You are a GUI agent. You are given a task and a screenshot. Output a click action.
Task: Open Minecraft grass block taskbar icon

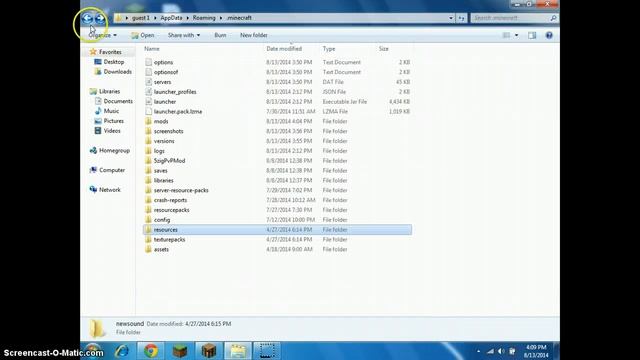[180, 351]
